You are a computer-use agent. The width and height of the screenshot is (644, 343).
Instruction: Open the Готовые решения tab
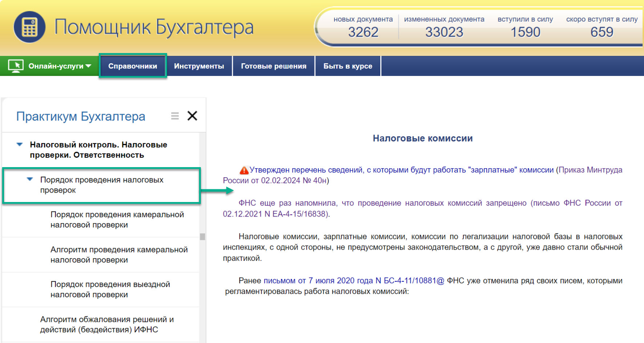tap(274, 66)
